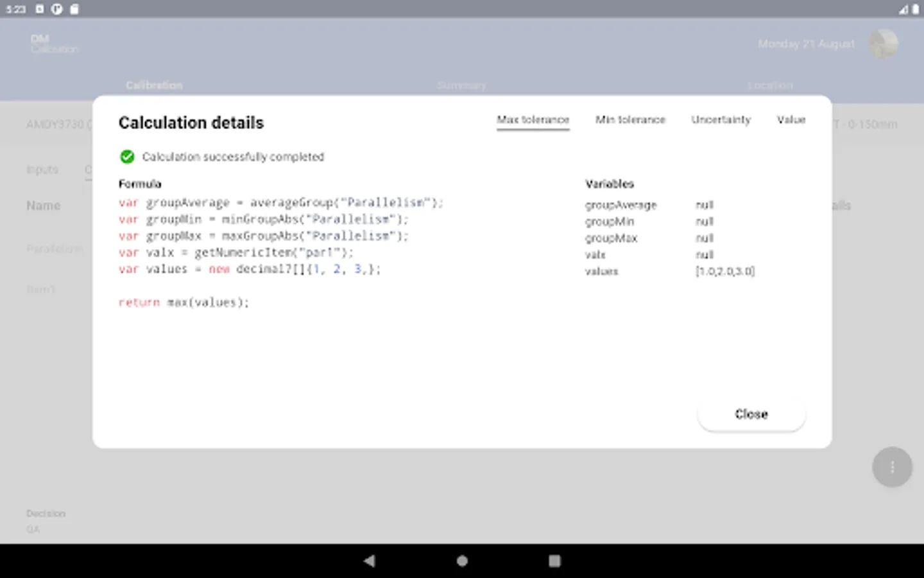Select the groupMax variable name
Screen dimensions: 924x578
[x=611, y=238]
